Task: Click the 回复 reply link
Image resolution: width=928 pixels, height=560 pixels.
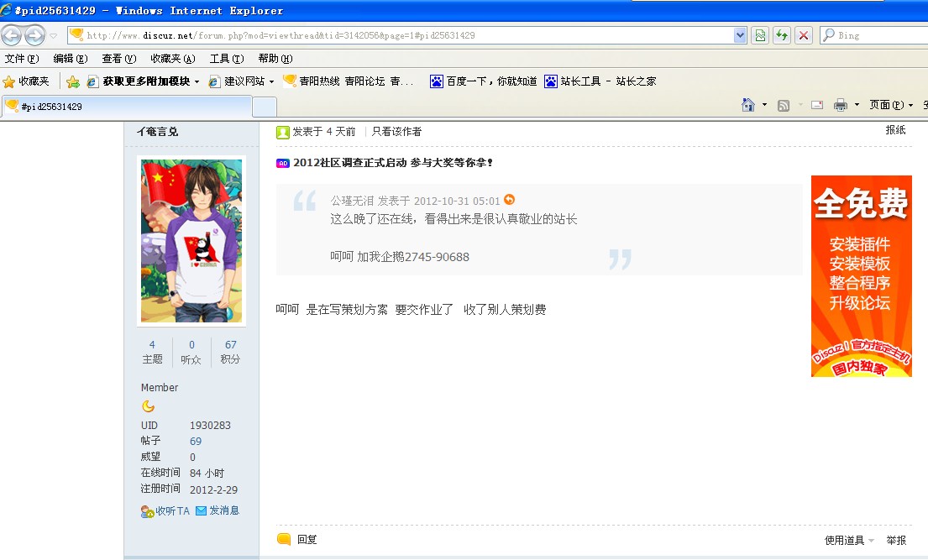Action: (x=307, y=539)
